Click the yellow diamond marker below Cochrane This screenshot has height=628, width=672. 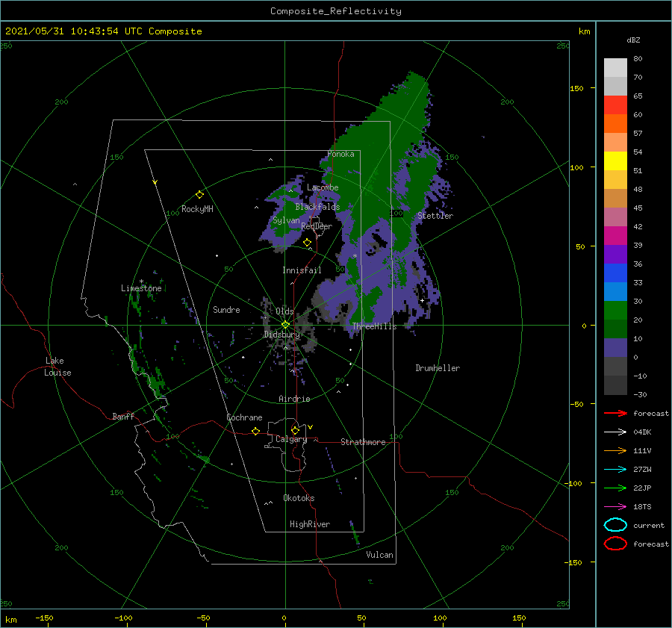pyautogui.click(x=256, y=432)
